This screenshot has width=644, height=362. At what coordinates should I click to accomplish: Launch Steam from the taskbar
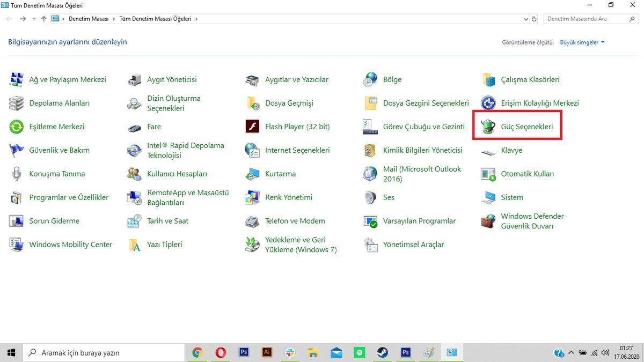pos(383,352)
